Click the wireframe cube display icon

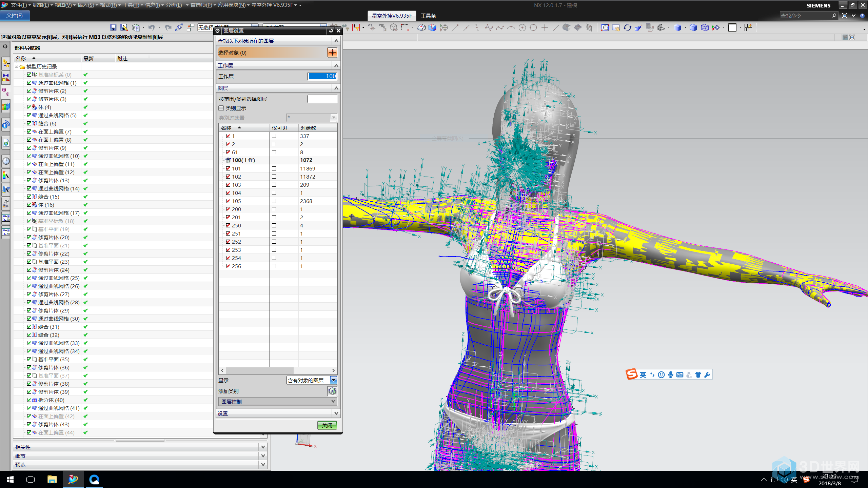point(705,27)
